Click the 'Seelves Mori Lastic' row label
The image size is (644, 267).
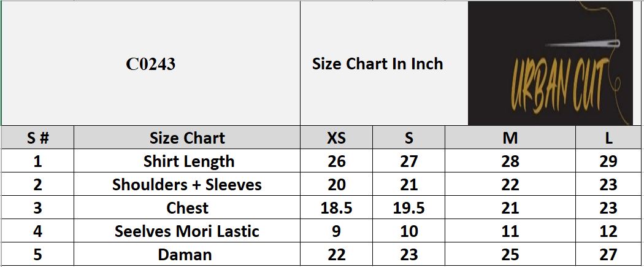[187, 231]
